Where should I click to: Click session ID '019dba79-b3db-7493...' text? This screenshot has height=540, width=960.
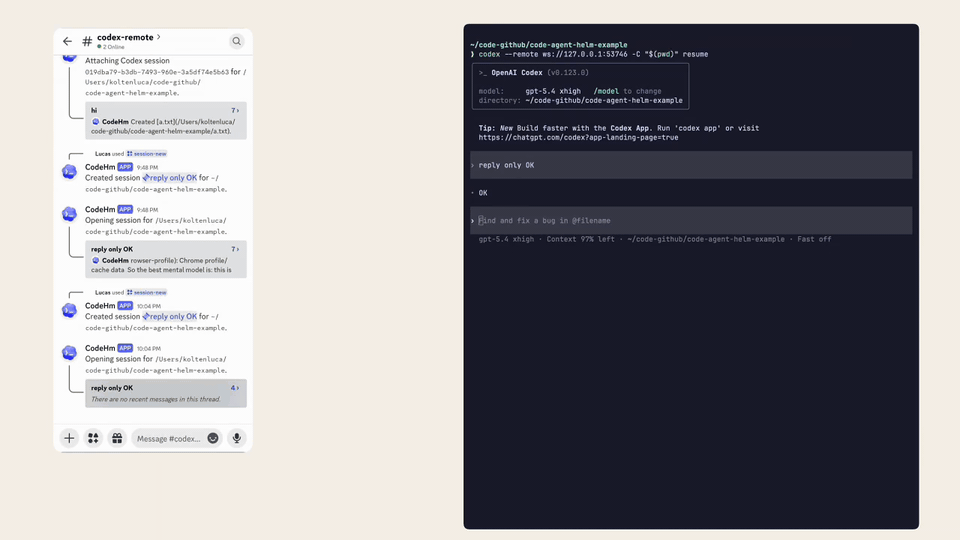(157, 72)
